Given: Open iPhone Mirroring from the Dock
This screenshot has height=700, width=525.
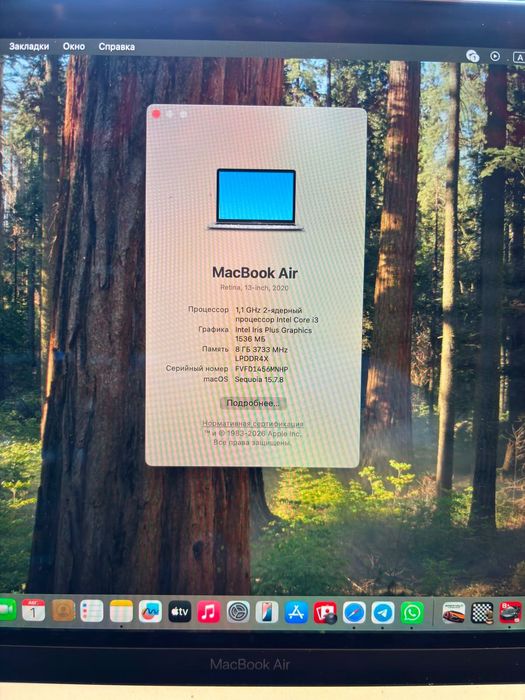Looking at the screenshot, I should (x=267, y=612).
